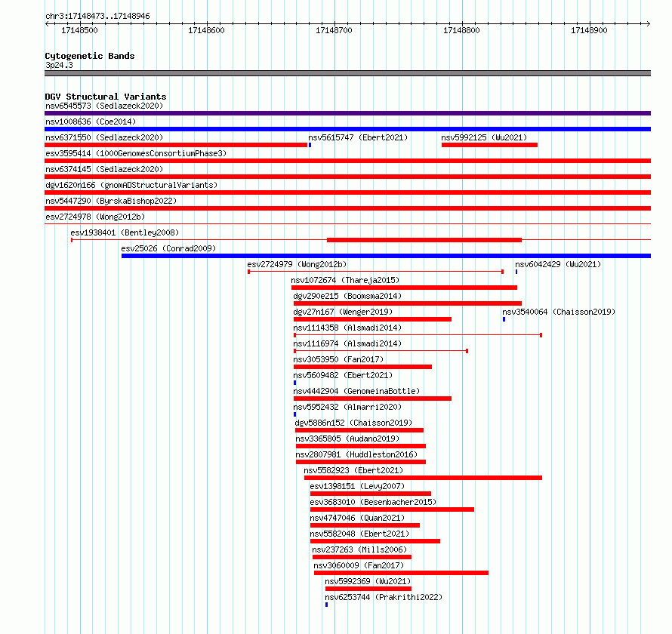Image resolution: width=672 pixels, height=634 pixels.
Task: Select nsv6253744 (Prakrithi2022) label
Action: pos(384,597)
